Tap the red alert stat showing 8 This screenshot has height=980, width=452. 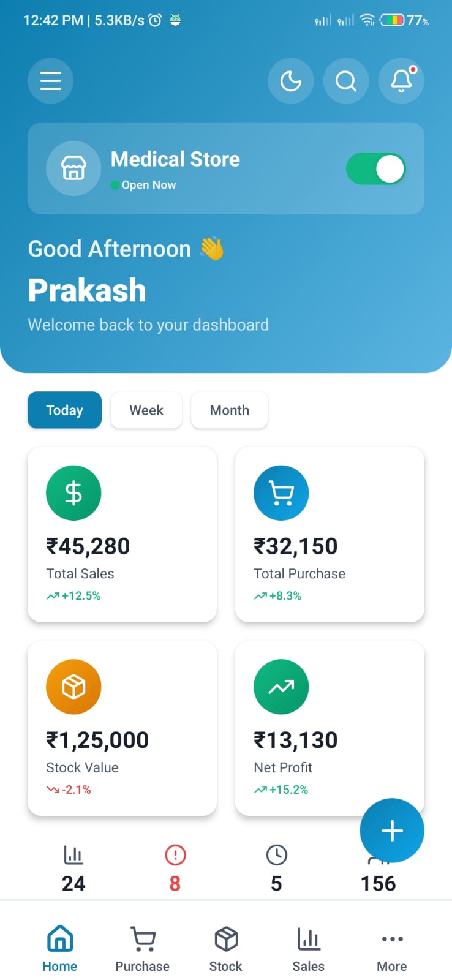(x=175, y=869)
